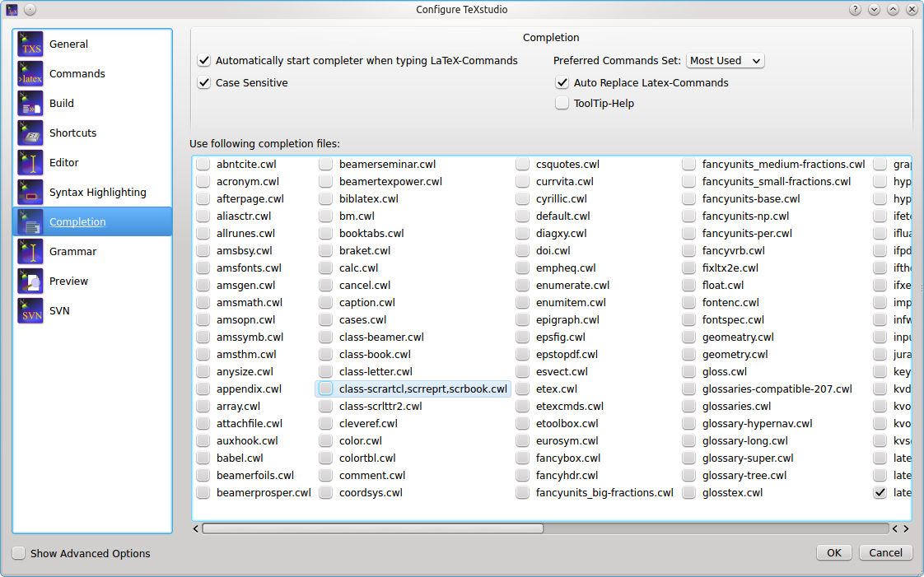This screenshot has height=577, width=924.
Task: Open the Editor settings icon
Action: click(x=30, y=163)
